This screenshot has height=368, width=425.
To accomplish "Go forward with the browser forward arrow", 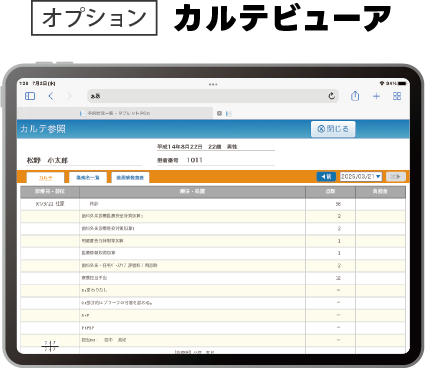I will 69,96.
